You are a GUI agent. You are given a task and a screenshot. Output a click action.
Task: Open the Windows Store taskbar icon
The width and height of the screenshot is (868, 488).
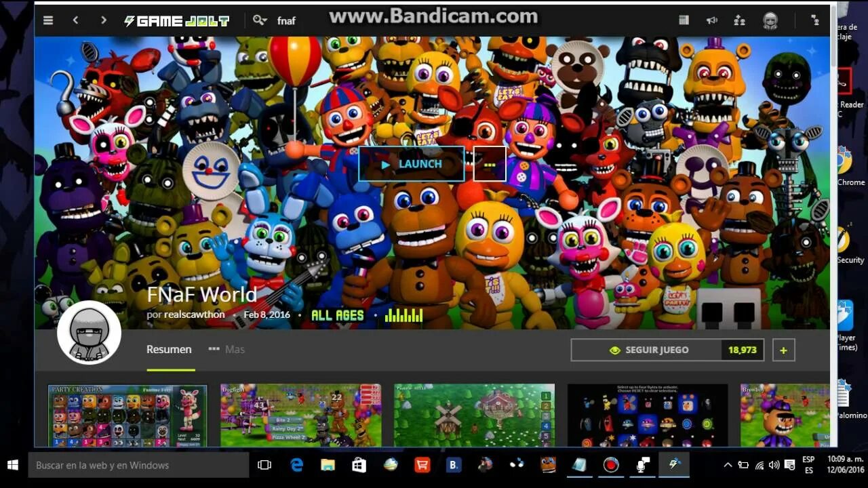(x=359, y=465)
